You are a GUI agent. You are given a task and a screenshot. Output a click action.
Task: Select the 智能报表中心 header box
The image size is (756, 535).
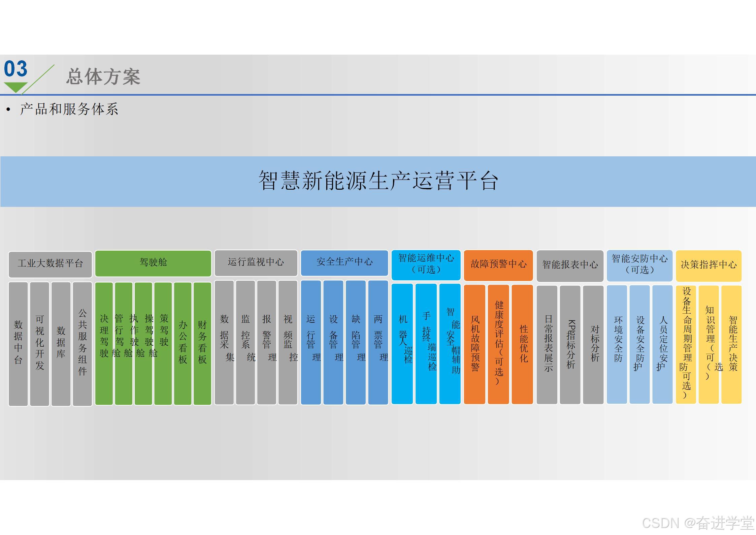(570, 265)
